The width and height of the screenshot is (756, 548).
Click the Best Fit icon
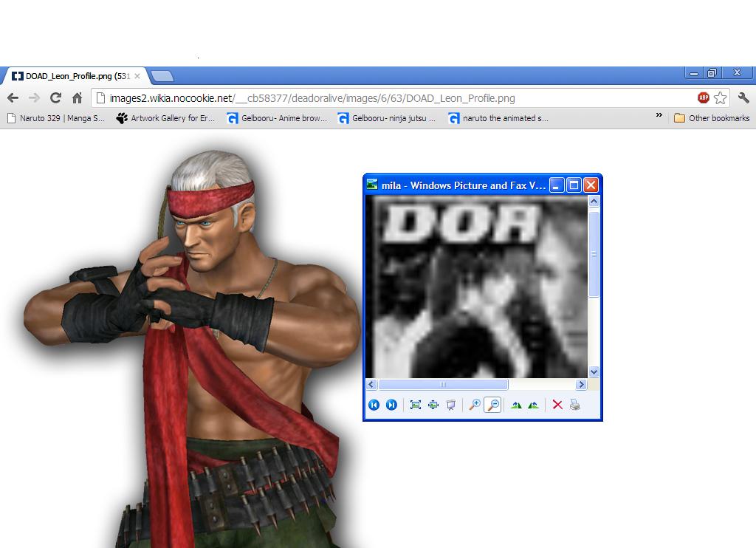[415, 405]
